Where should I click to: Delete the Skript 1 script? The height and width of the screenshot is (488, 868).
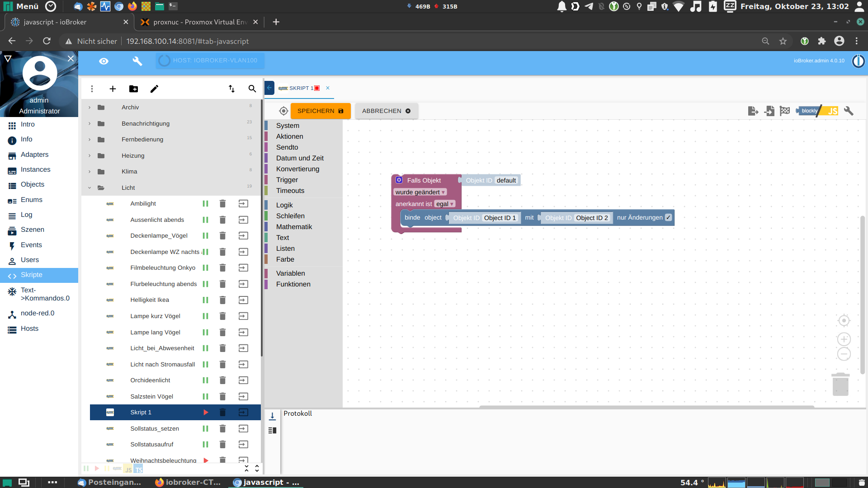(222, 413)
